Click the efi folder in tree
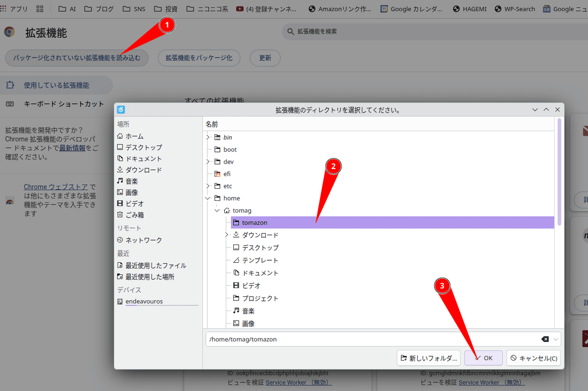 [227, 174]
